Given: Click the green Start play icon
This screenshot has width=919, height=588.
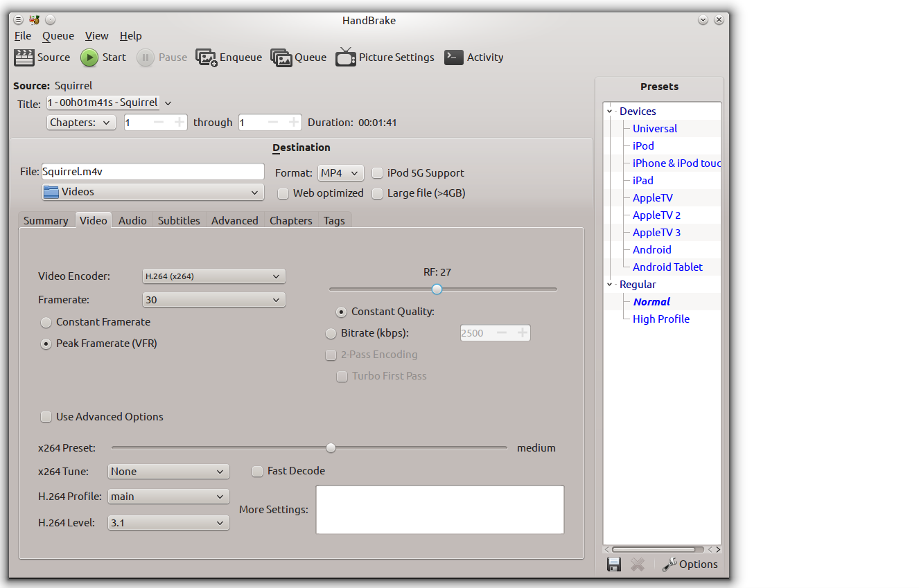Looking at the screenshot, I should tap(89, 57).
